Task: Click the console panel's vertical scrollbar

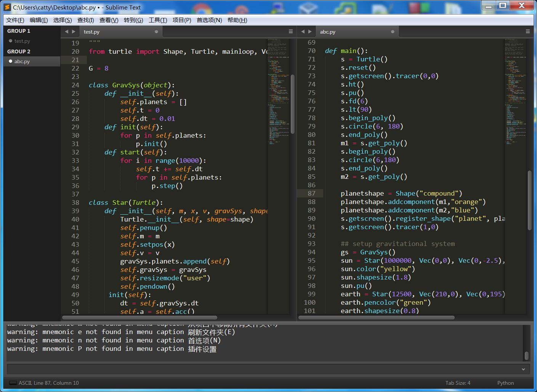Action: click(x=526, y=355)
